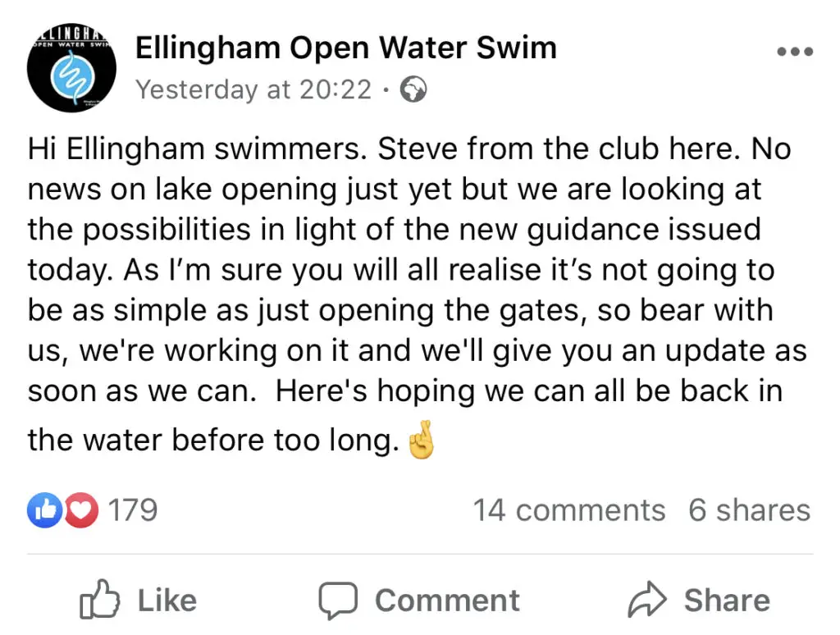Screen dimensions: 840x635
Task: Open the 14 comments list
Action: [x=569, y=509]
